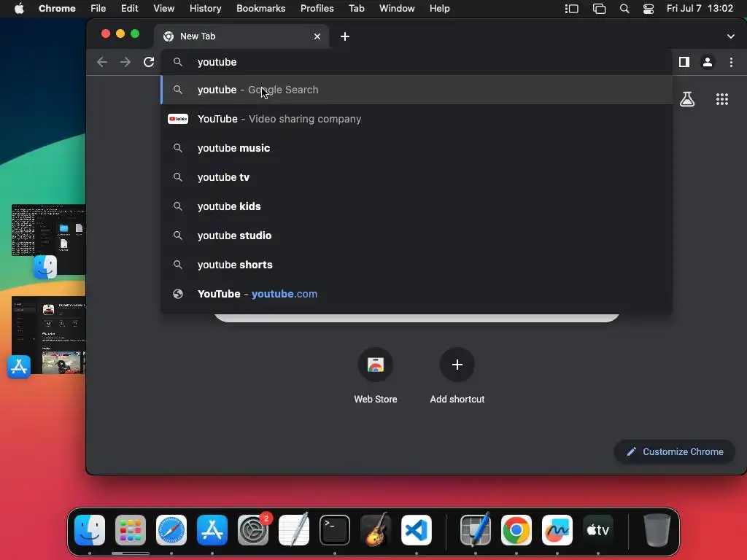The image size is (747, 560).
Task: Click the browser back arrow
Action: pyautogui.click(x=102, y=62)
